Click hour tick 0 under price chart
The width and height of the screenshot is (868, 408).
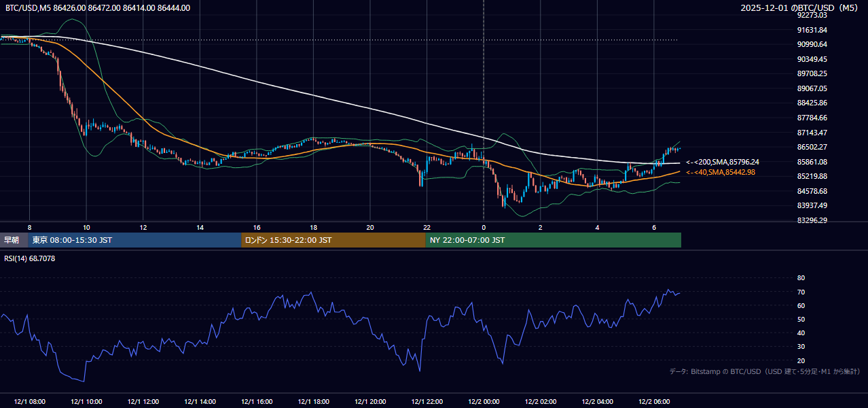[x=484, y=227]
